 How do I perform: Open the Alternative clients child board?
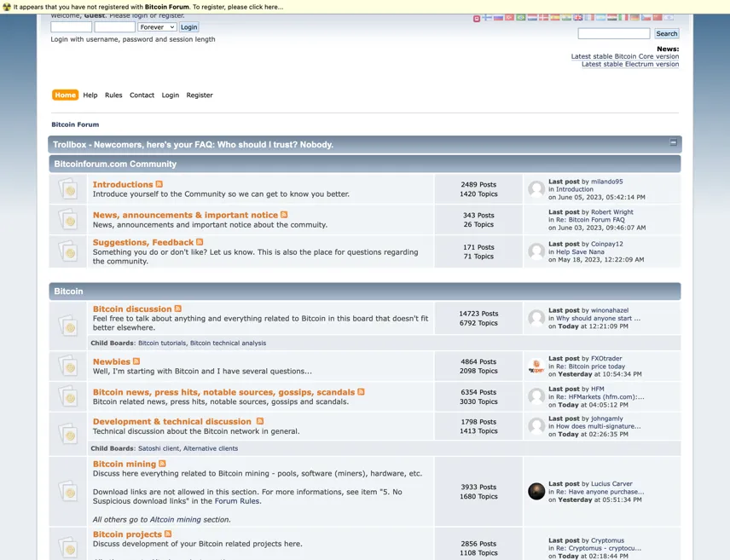(x=211, y=448)
